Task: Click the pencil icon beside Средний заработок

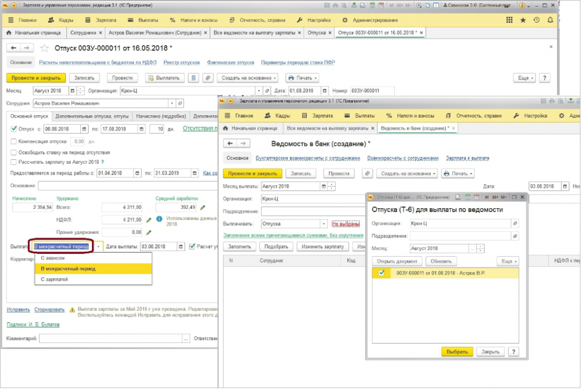Action: pyautogui.click(x=202, y=207)
